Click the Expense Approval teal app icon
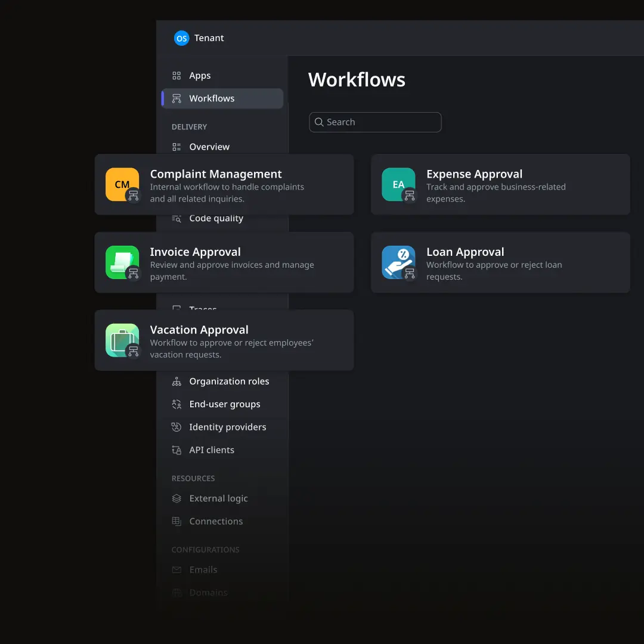644x644 pixels. pyautogui.click(x=398, y=185)
